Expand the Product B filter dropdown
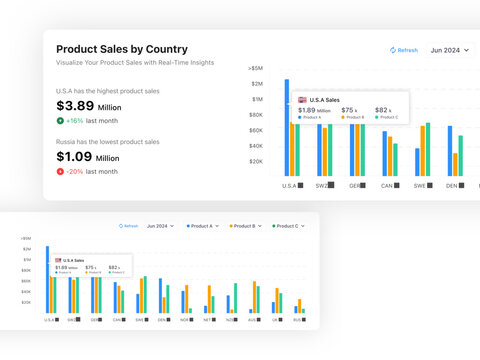The image size is (480, 360). 245,226
